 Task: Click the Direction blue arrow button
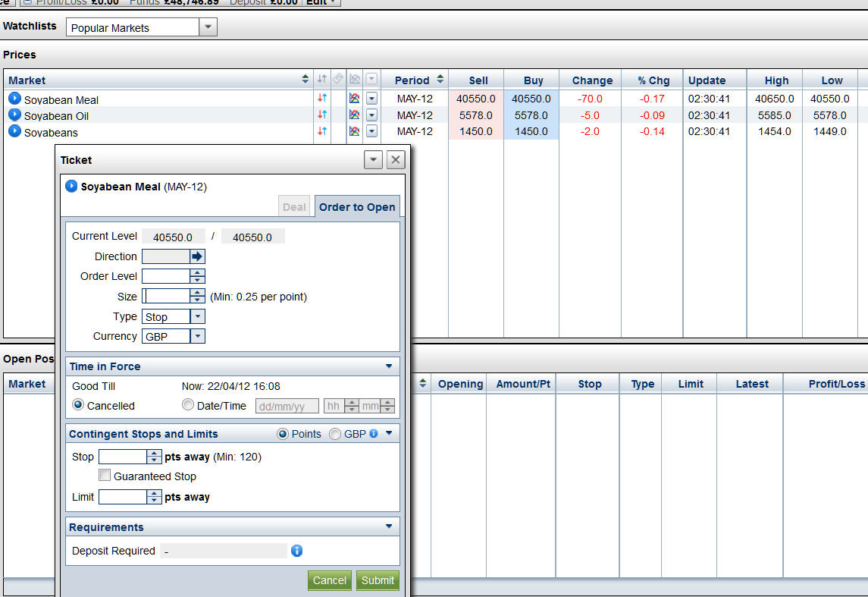pos(197,256)
